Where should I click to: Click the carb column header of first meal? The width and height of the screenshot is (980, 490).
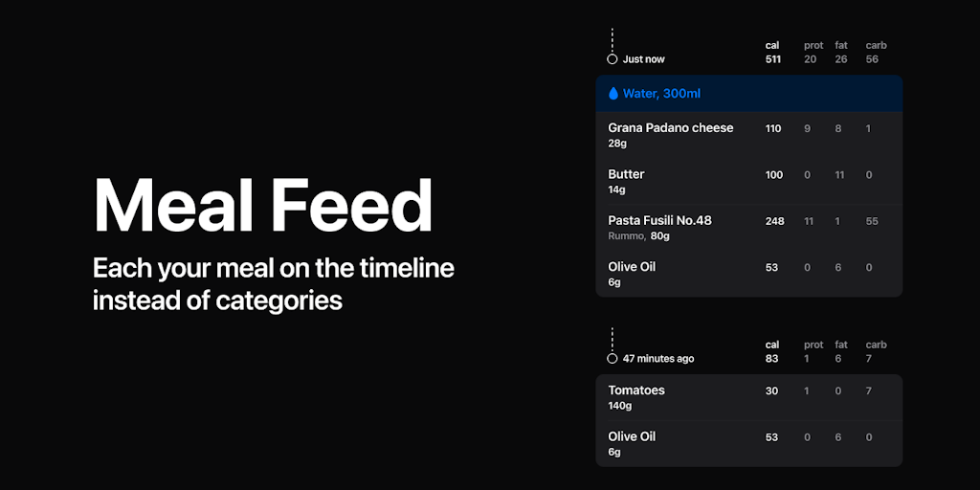(876, 45)
